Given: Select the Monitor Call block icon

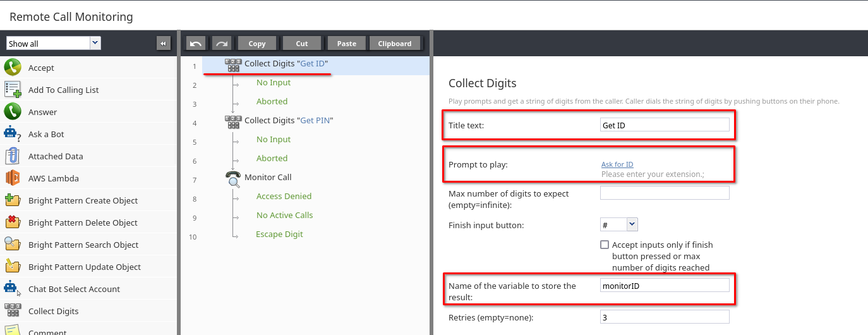Looking at the screenshot, I should 233,178.
